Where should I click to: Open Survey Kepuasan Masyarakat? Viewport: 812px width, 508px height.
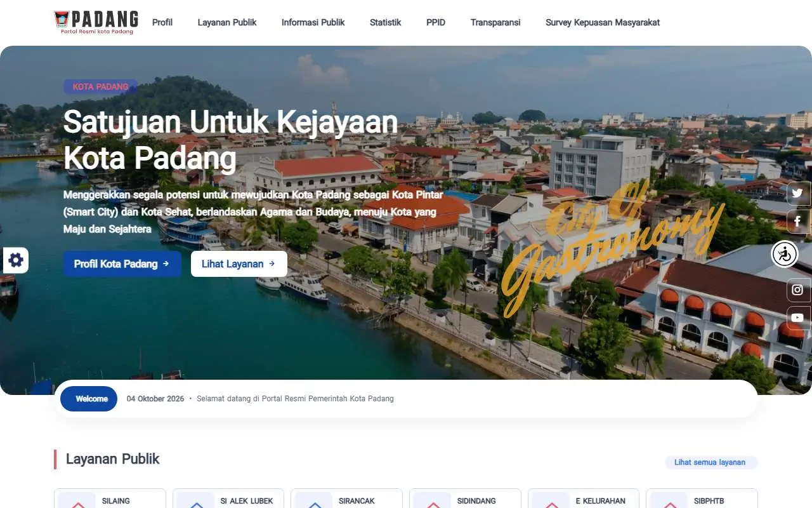(x=603, y=22)
